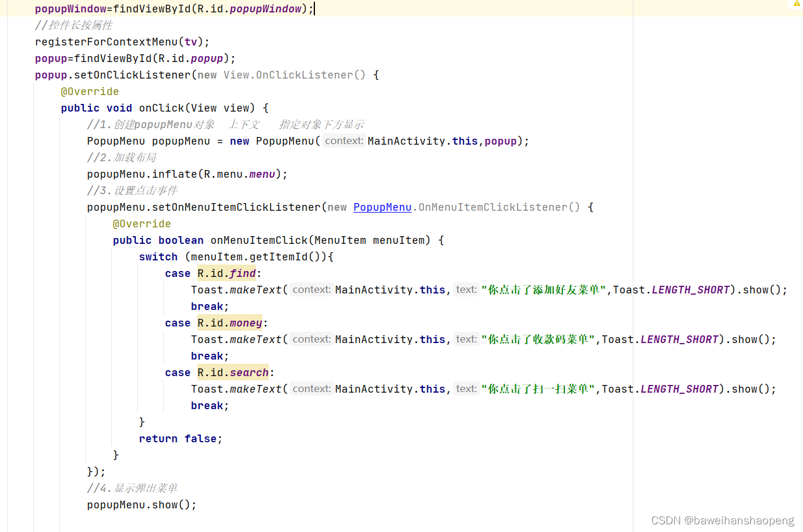The height and width of the screenshot is (532, 803).
Task: Click the switch keyword in onMenuItemClick
Action: coord(158,256)
